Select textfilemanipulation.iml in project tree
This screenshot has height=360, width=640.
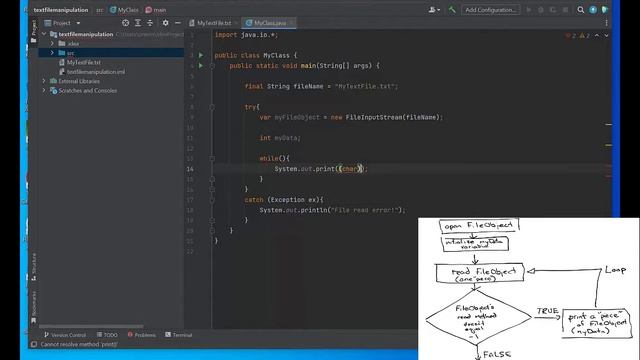(96, 71)
